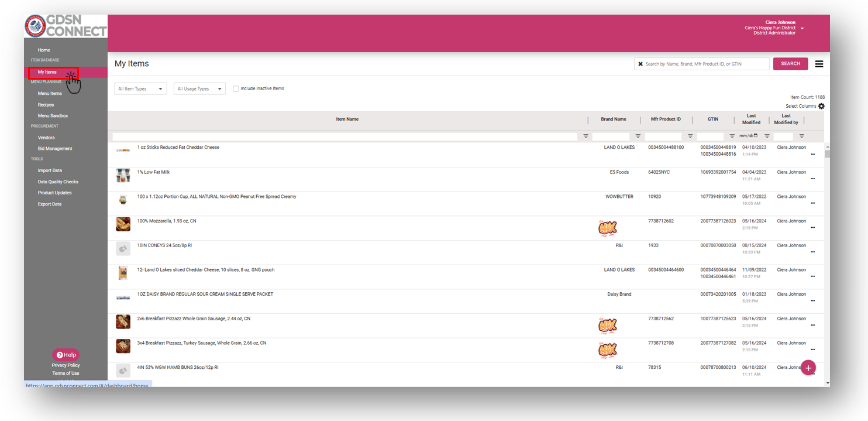This screenshot has width=868, height=421.
Task: Open Export Data tool
Action: click(x=50, y=204)
